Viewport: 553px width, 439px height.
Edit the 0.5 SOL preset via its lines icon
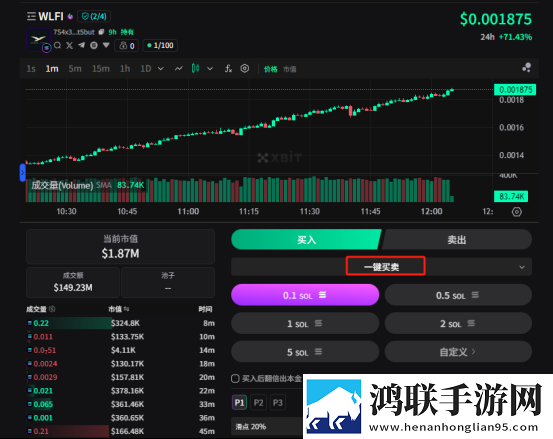[x=475, y=295]
